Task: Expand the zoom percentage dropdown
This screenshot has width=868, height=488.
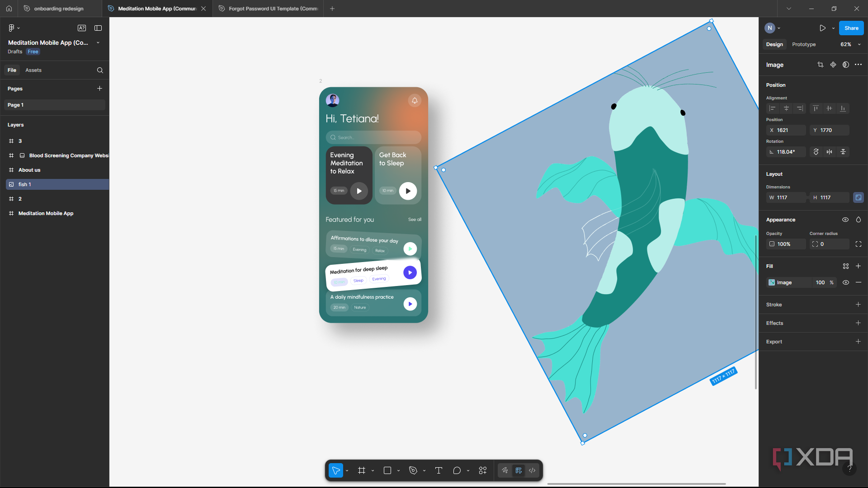Action: [859, 44]
